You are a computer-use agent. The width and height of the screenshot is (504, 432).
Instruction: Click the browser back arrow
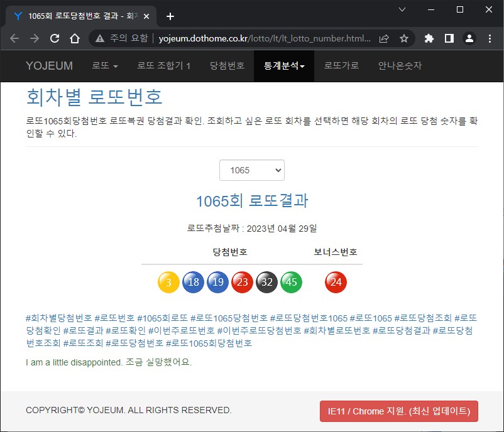(x=14, y=38)
